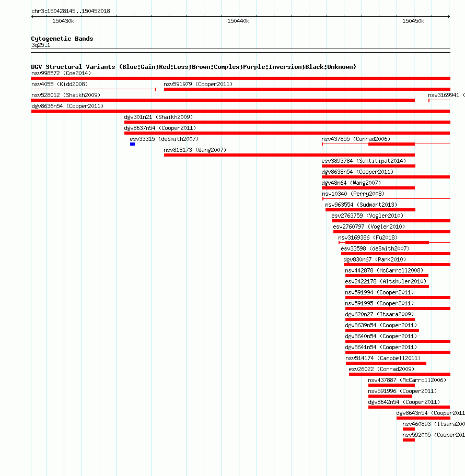The image size is (465, 476).
Task: Open esv33315 (deSmith2007) label
Action: pyautogui.click(x=164, y=139)
